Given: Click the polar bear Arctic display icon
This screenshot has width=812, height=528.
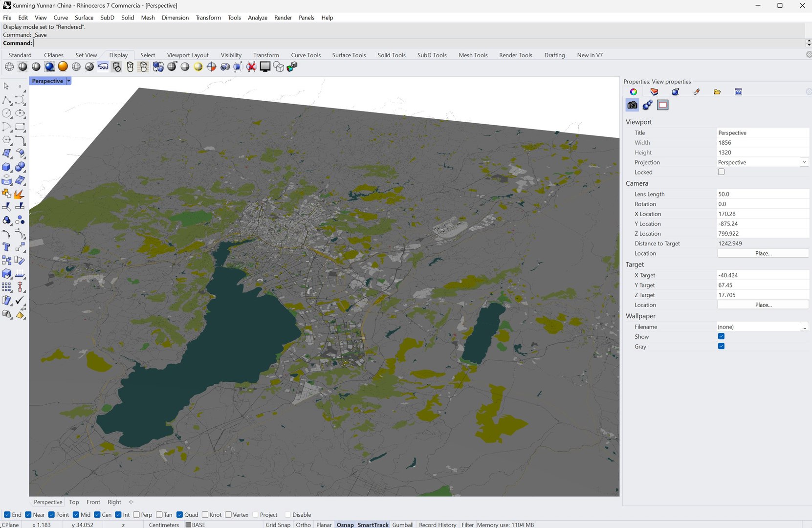Looking at the screenshot, I should tap(103, 67).
